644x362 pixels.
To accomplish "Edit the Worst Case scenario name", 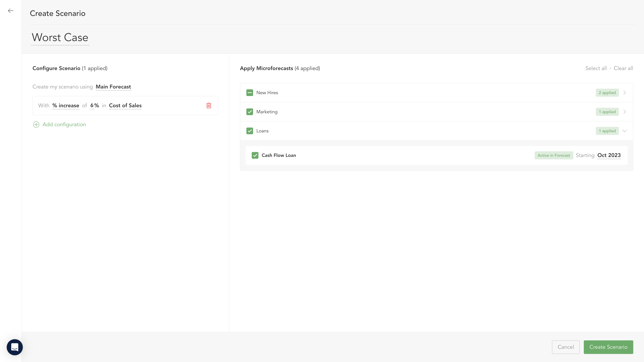I will point(60,38).
